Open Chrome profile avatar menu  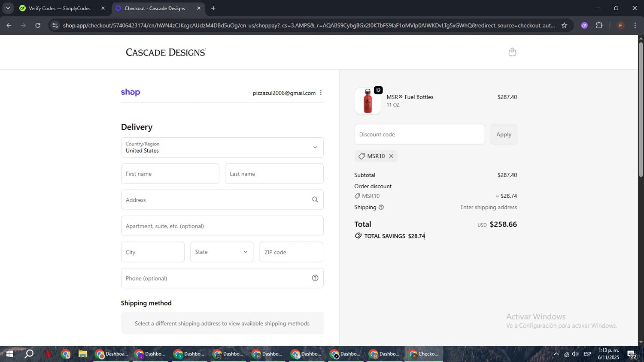click(x=620, y=25)
